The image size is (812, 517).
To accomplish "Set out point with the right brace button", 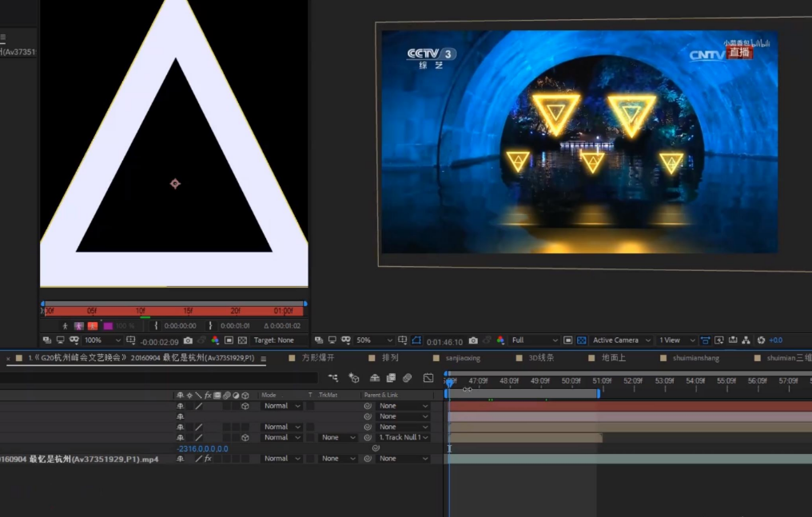I will click(210, 326).
